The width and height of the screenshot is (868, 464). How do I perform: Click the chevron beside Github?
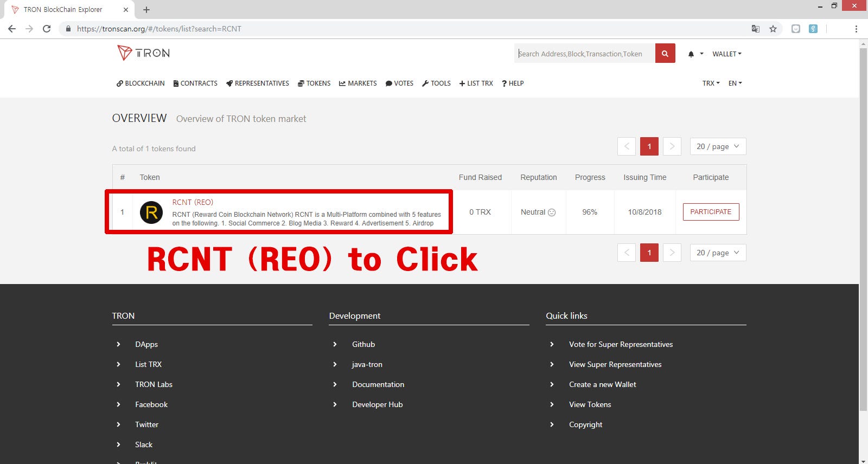(x=335, y=344)
